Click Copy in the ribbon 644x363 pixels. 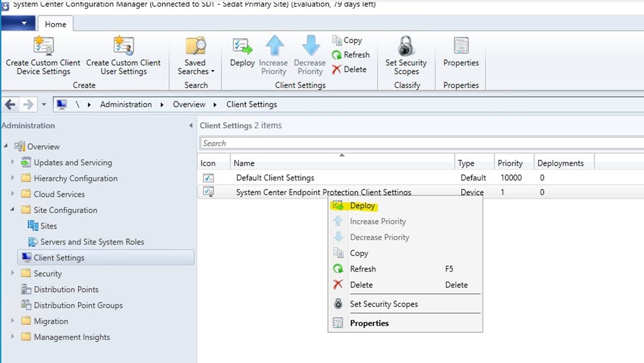(347, 41)
